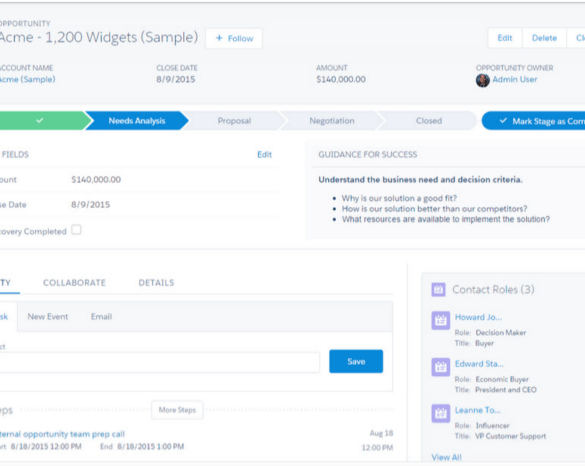Click 'Why is our solution a good fit?'

tap(399, 198)
